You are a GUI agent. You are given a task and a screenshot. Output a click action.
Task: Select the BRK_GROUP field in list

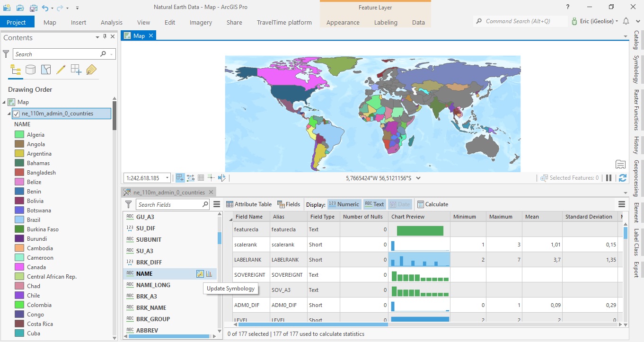(170, 319)
